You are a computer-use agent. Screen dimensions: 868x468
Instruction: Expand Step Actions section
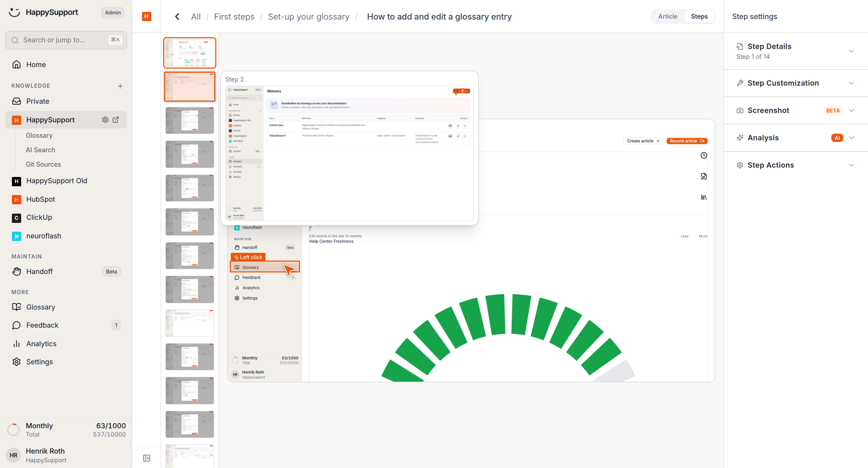[796, 165]
